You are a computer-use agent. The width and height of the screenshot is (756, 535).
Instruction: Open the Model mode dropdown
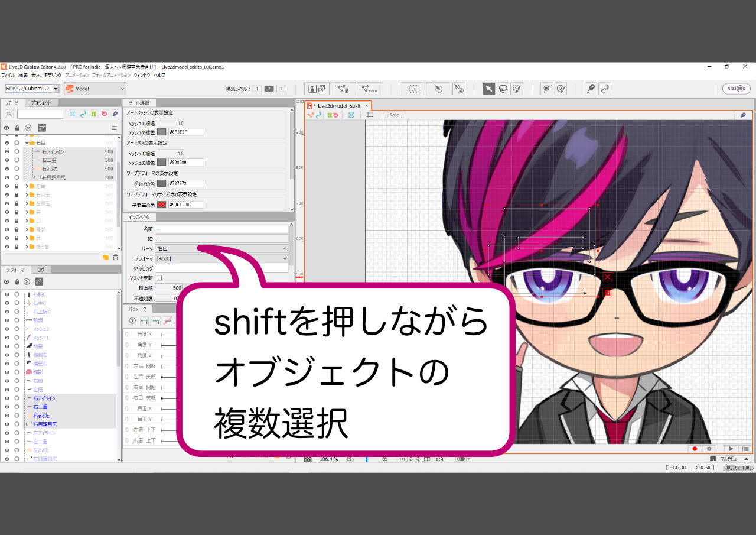pyautogui.click(x=95, y=89)
